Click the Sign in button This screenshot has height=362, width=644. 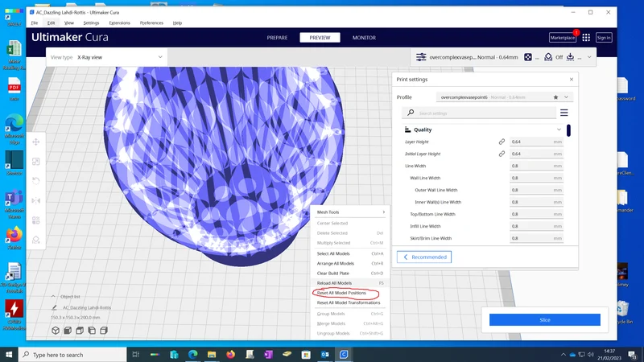604,38
